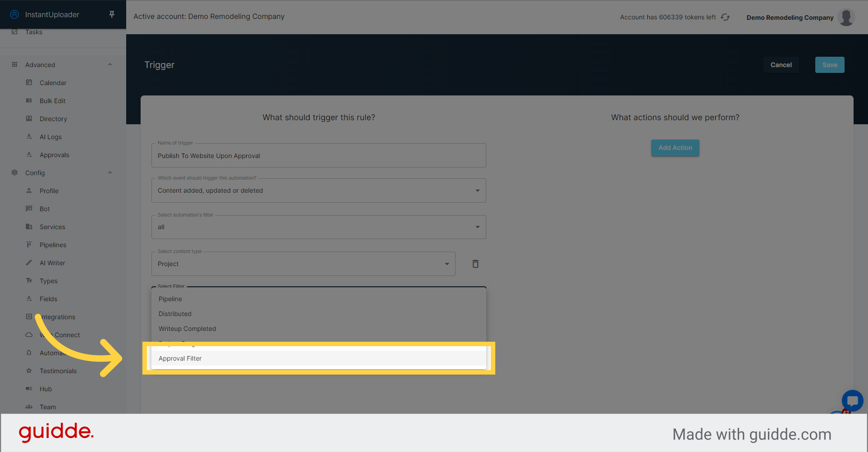This screenshot has width=868, height=452.
Task: Select the Integrations icon in Config
Action: [29, 316]
